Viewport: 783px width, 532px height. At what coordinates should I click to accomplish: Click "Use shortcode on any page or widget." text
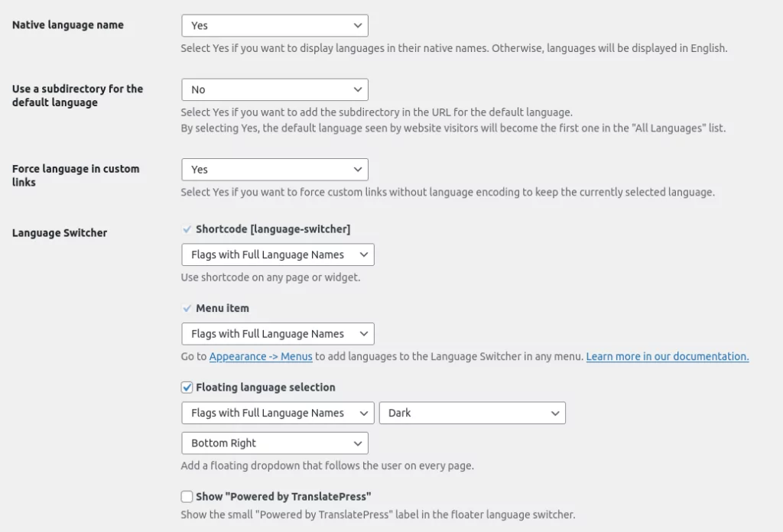point(270,277)
